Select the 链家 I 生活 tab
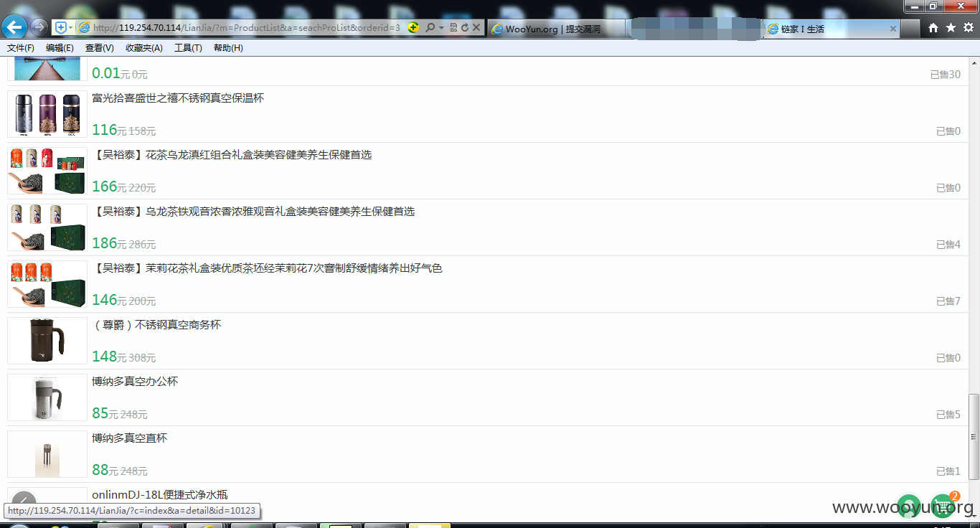The width and height of the screenshot is (980, 528). tap(832, 29)
